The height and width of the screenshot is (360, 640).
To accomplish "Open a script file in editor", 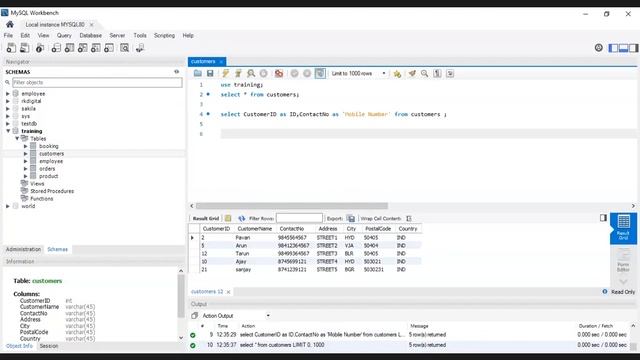I will (x=198, y=73).
